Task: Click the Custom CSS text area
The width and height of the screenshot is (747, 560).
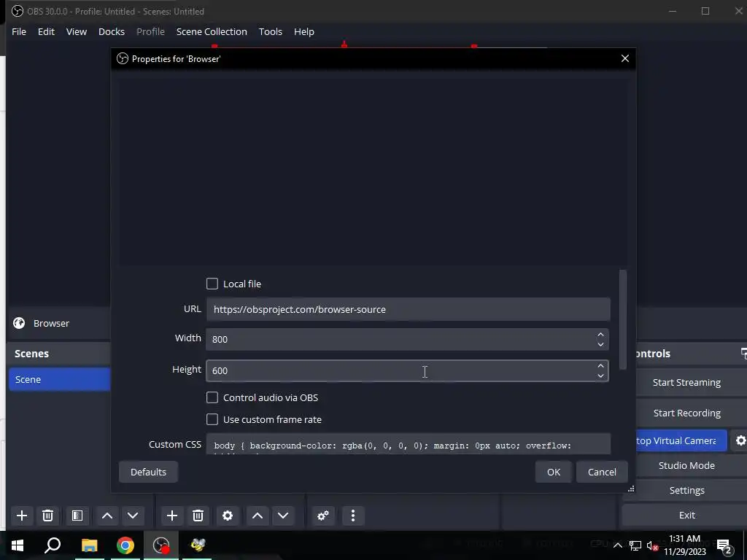Action: pyautogui.click(x=409, y=444)
